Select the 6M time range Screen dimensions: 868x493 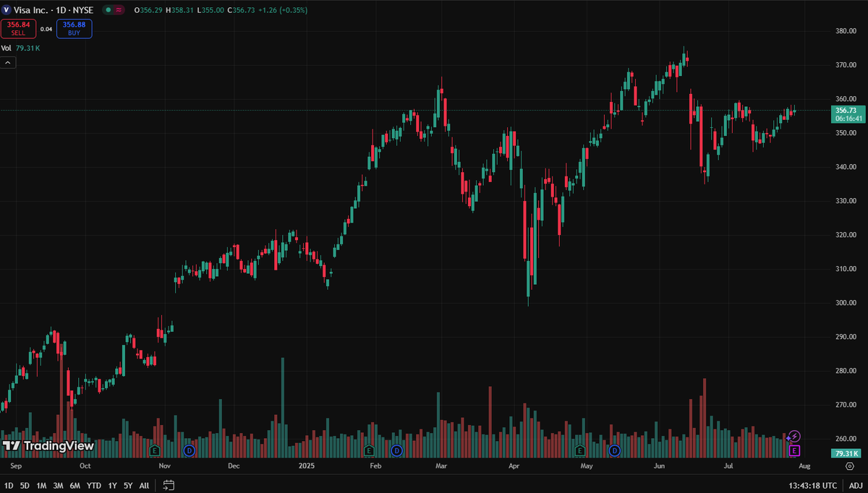click(x=75, y=485)
